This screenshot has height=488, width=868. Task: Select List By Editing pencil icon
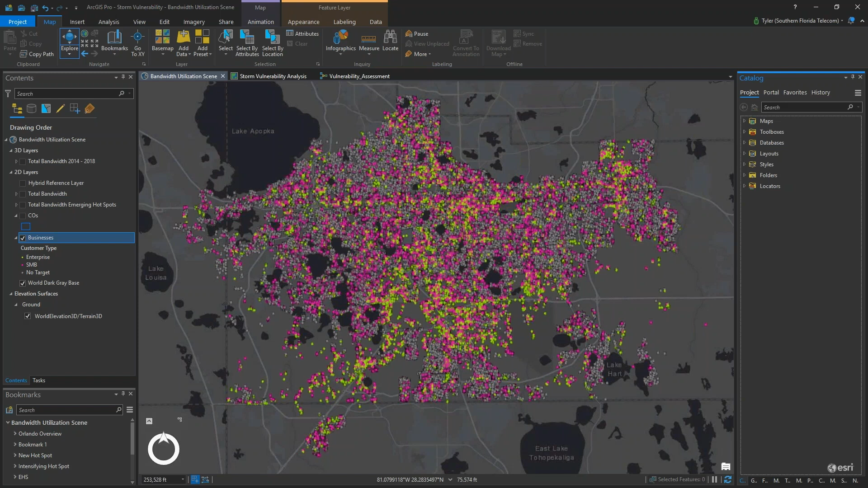point(60,108)
